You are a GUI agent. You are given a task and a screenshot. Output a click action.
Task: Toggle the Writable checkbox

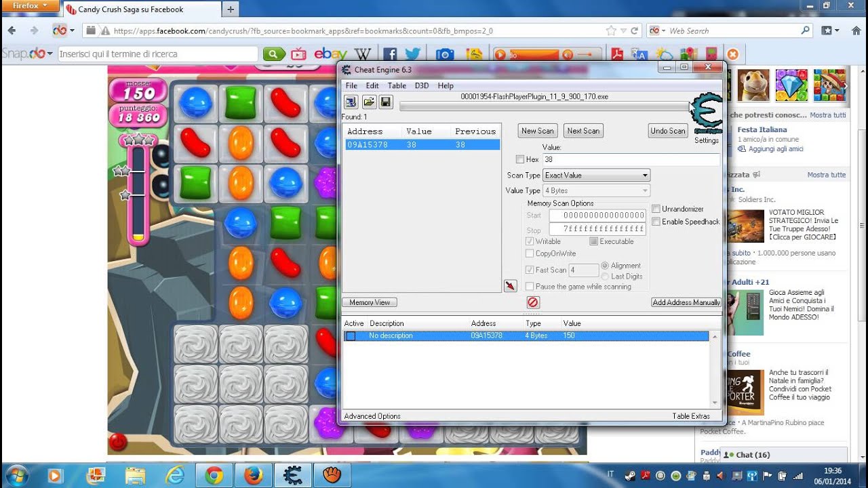pos(530,241)
